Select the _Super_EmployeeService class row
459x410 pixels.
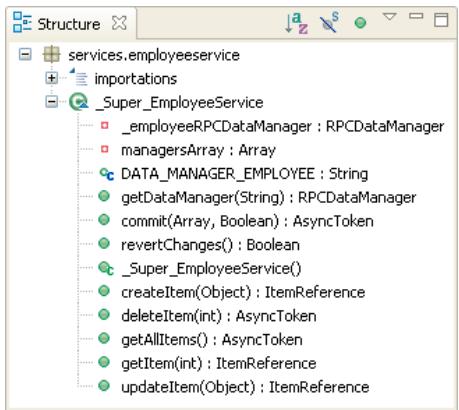pyautogui.click(x=179, y=102)
